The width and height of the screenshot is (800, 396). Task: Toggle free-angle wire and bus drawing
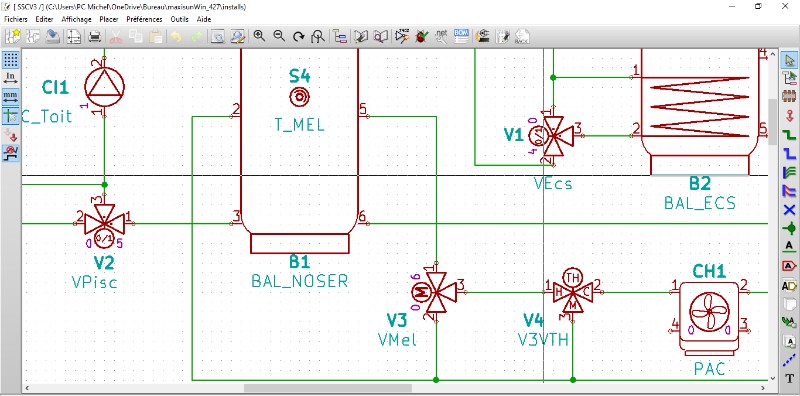click(11, 153)
